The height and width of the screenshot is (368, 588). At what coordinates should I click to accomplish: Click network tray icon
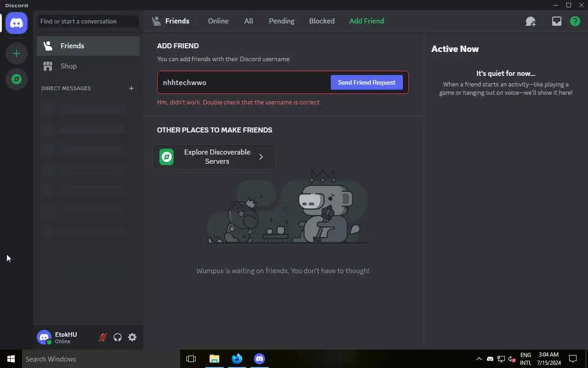coord(501,359)
